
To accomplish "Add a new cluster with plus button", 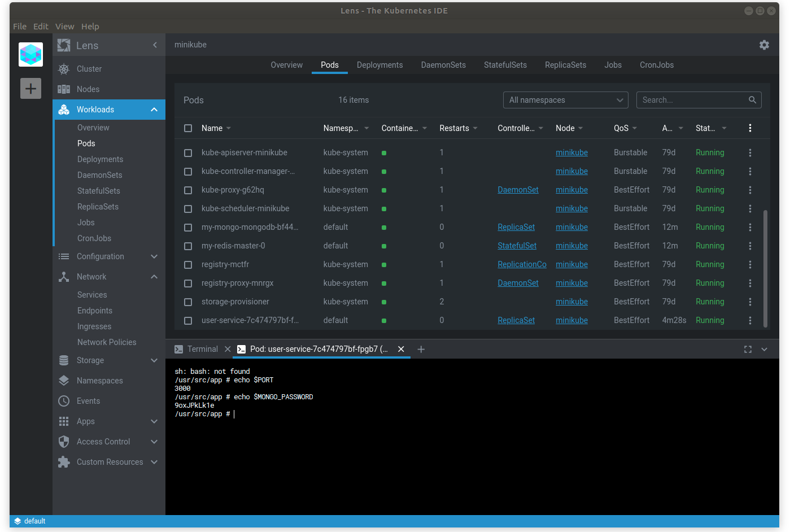I will [x=30, y=89].
